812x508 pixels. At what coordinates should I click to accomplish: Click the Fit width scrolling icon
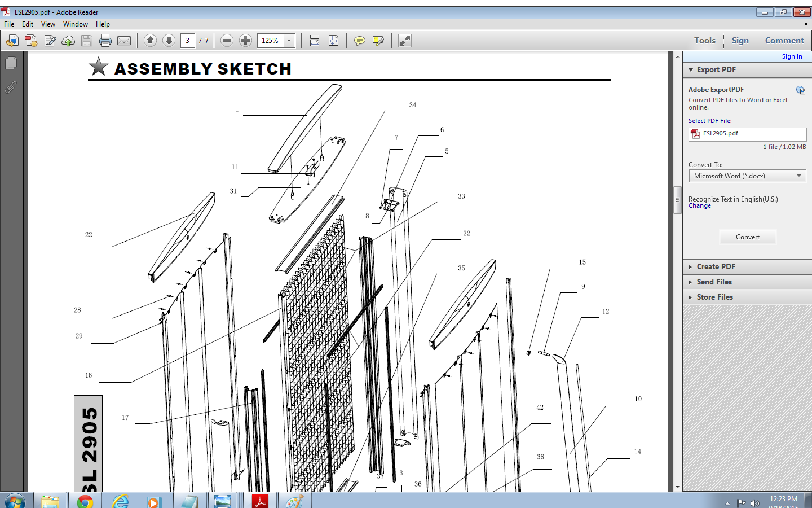pos(315,41)
